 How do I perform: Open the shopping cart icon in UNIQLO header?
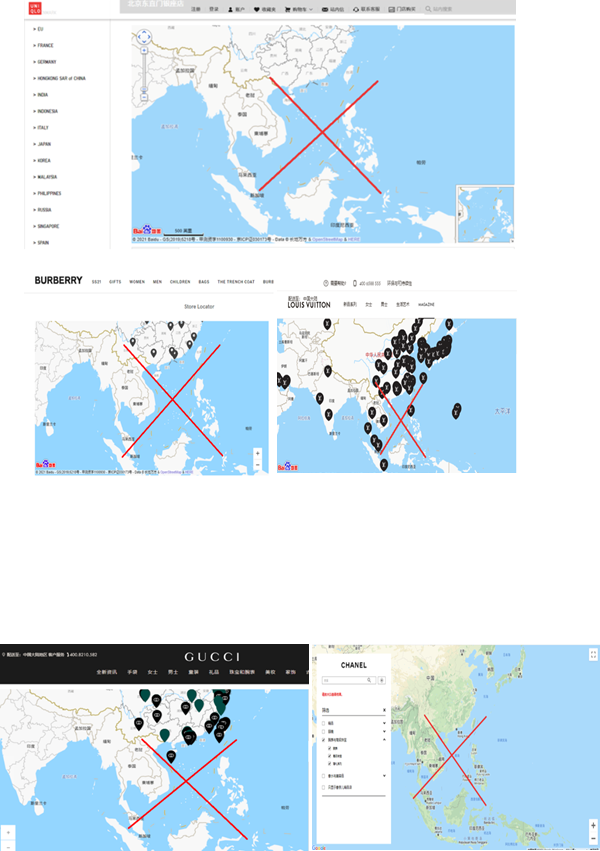click(x=288, y=9)
